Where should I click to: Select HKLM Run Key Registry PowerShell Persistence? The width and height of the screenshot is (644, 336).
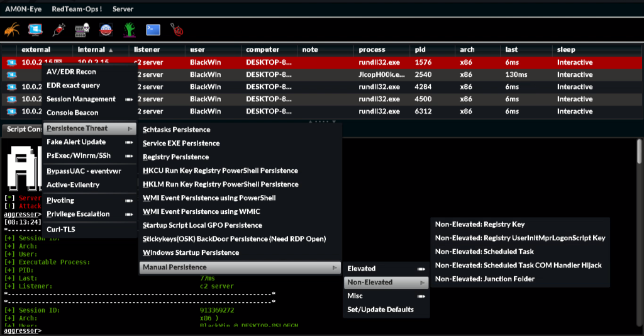(240, 184)
